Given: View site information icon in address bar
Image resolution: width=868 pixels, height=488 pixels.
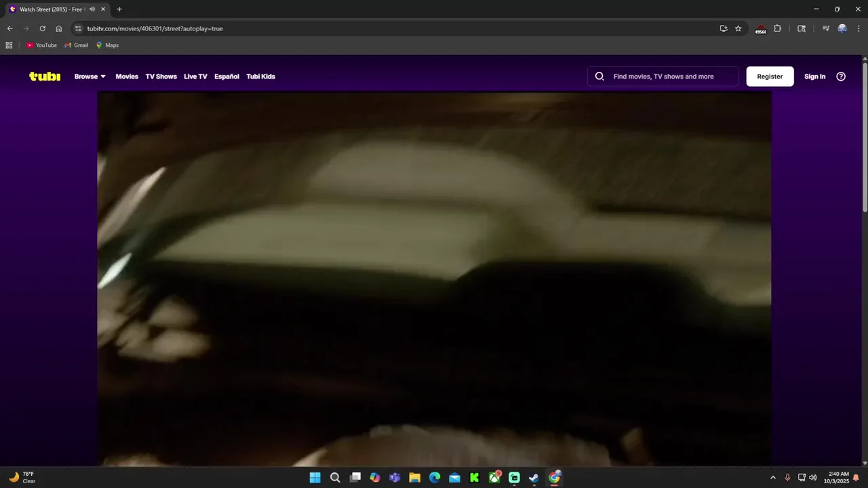Looking at the screenshot, I should point(78,28).
